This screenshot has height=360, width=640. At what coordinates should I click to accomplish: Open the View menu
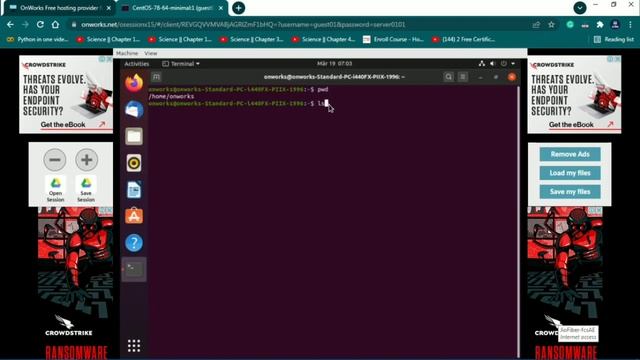(151, 53)
